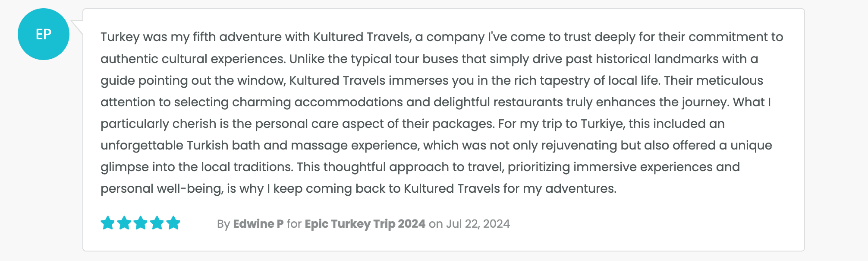Viewport: 868px width, 261px height.
Task: Click review line starting "guide pointing out"
Action: tap(431, 80)
